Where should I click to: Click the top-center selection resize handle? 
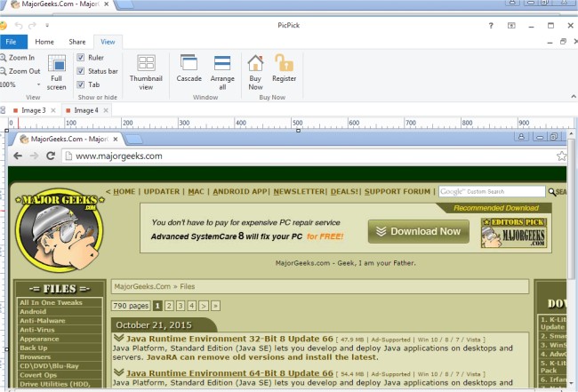pyautogui.click(x=298, y=131)
